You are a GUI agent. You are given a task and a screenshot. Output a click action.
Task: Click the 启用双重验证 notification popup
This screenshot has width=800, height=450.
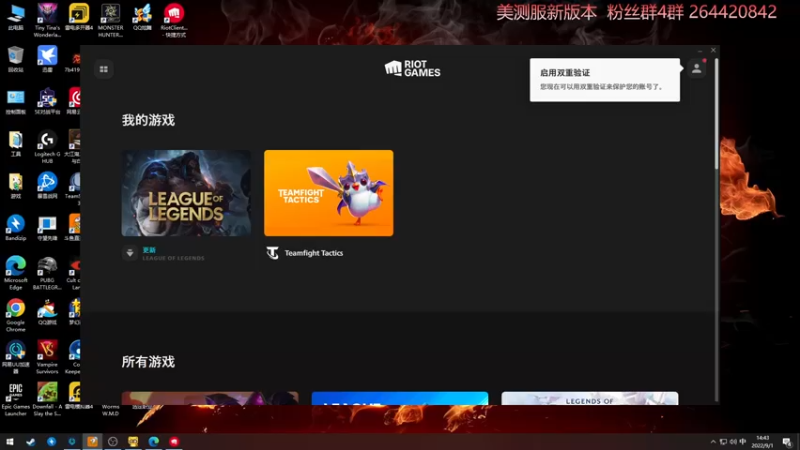605,80
